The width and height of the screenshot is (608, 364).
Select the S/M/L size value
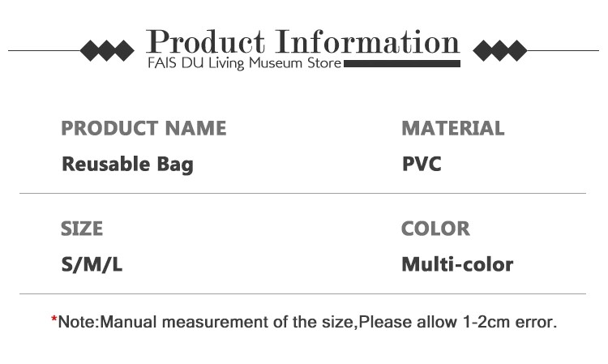[92, 265]
